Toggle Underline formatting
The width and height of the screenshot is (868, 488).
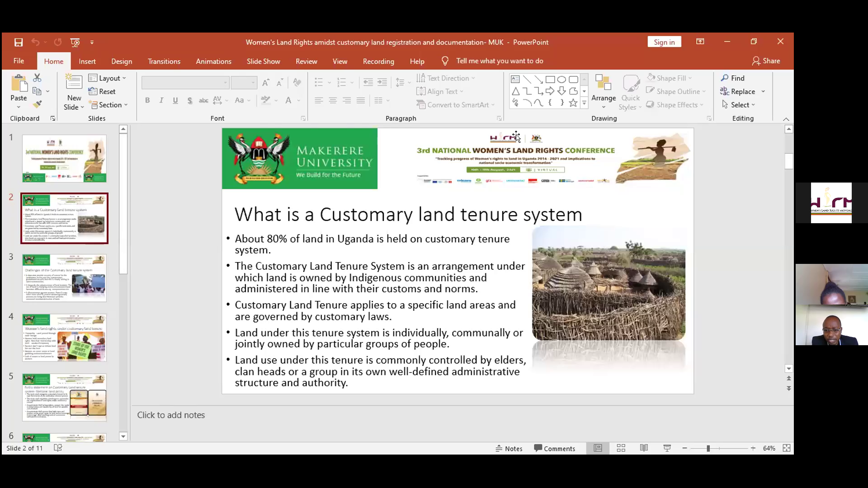tap(175, 100)
